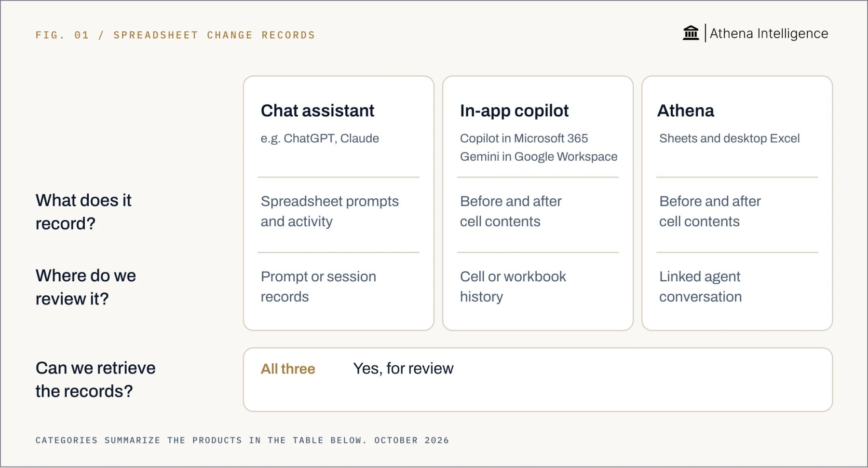Click 'Sheets and desktop Excel' subtitle

coord(729,138)
